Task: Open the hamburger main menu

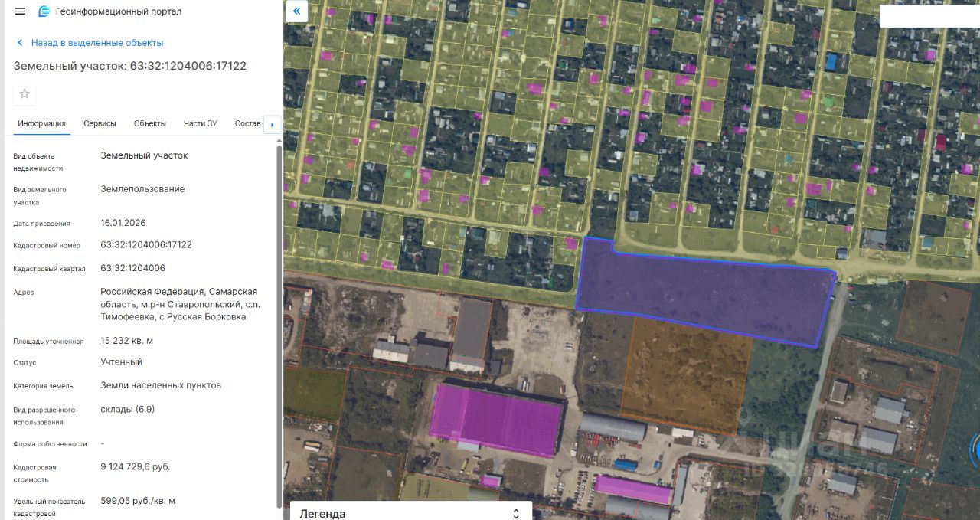Action: (x=20, y=11)
